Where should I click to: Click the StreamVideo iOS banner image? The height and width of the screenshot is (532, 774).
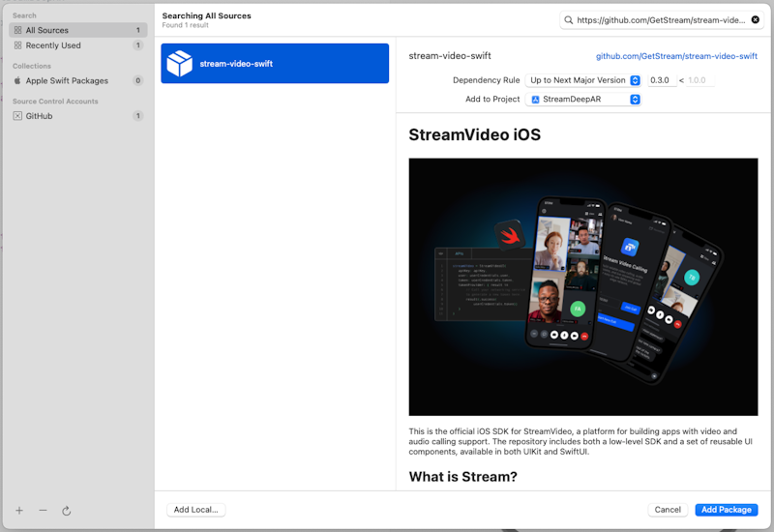(582, 286)
